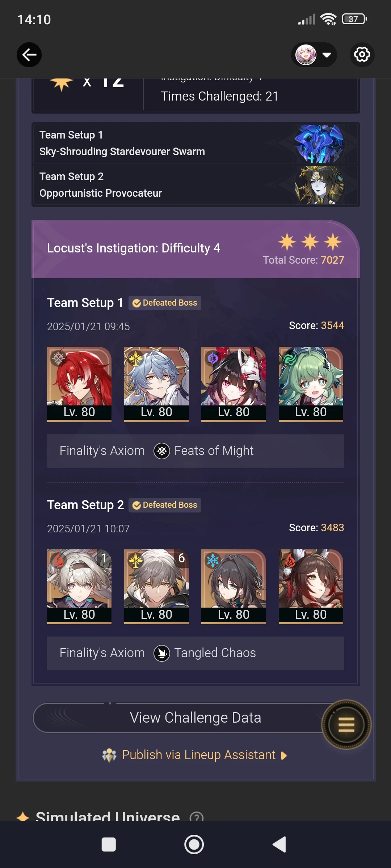
Task: Follow Publish via Lineup Assistant link
Action: 198,755
